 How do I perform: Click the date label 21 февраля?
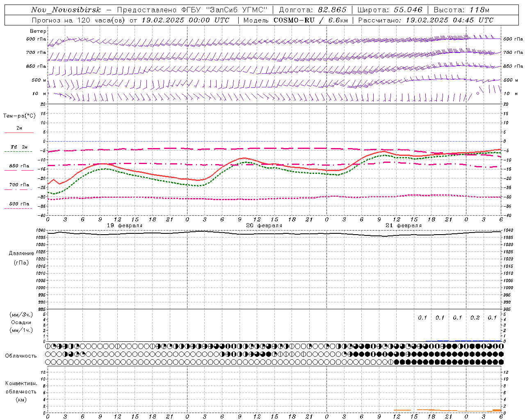[x=404, y=226]
